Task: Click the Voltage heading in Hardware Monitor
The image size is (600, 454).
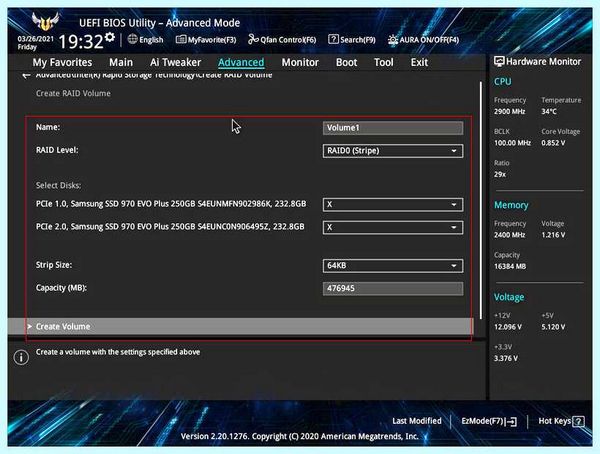Action: click(509, 297)
